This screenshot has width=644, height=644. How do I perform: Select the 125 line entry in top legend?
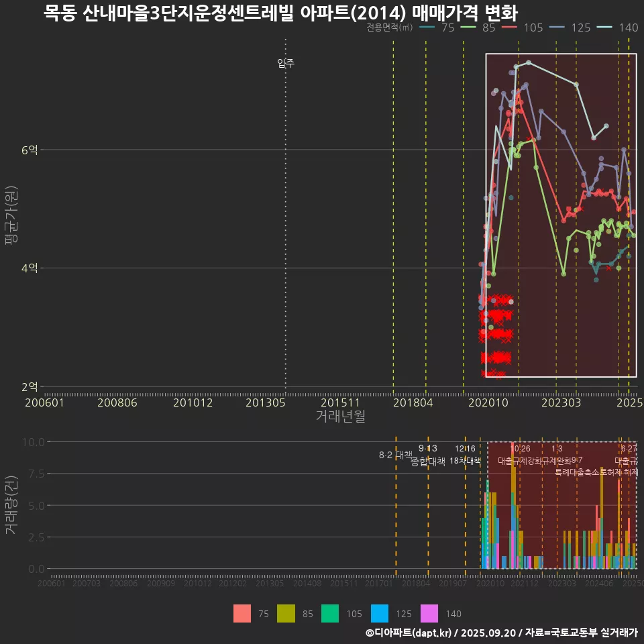[x=571, y=28]
